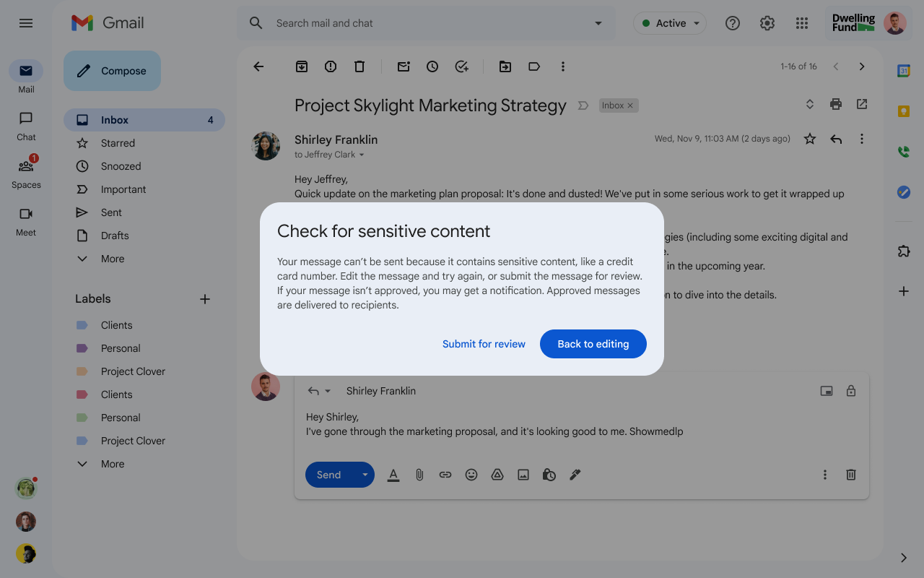Open the conversation in new window
Viewport: 924px width, 578px height.
click(x=862, y=104)
